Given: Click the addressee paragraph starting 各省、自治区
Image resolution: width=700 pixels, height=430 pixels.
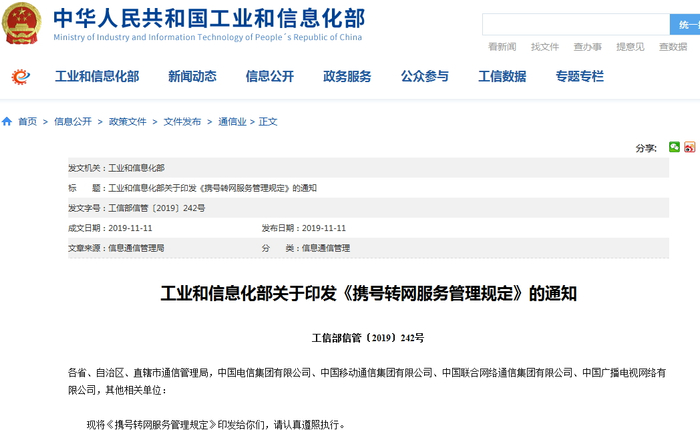Looking at the screenshot, I should coord(367,381).
